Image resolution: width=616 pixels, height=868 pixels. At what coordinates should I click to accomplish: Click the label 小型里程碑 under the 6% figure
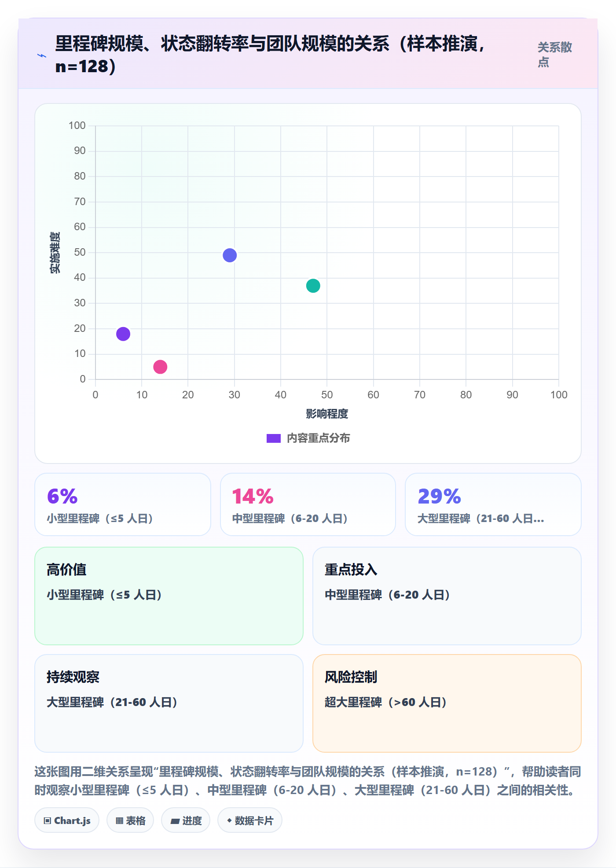coord(100,519)
